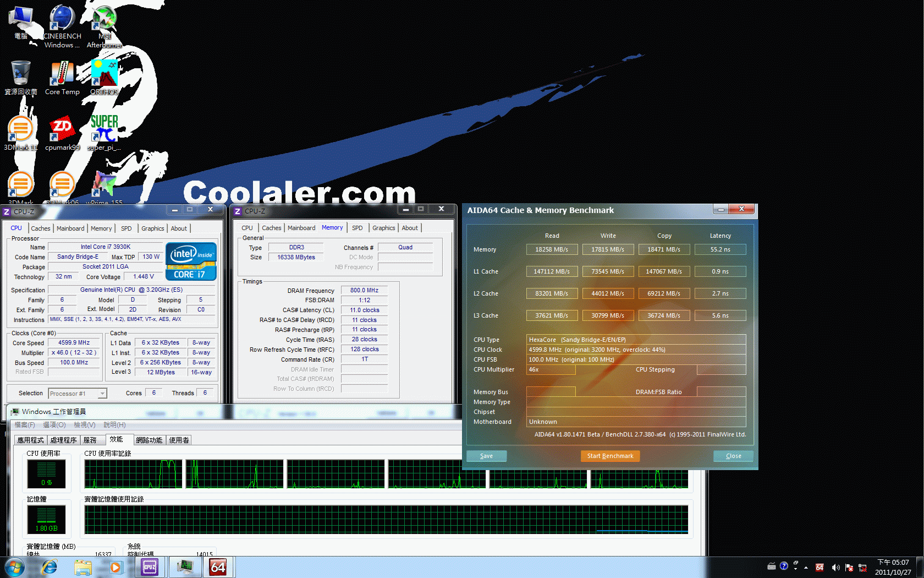Open 檢視(V) menu in Task Manager
The image size is (924, 578).
85,425
